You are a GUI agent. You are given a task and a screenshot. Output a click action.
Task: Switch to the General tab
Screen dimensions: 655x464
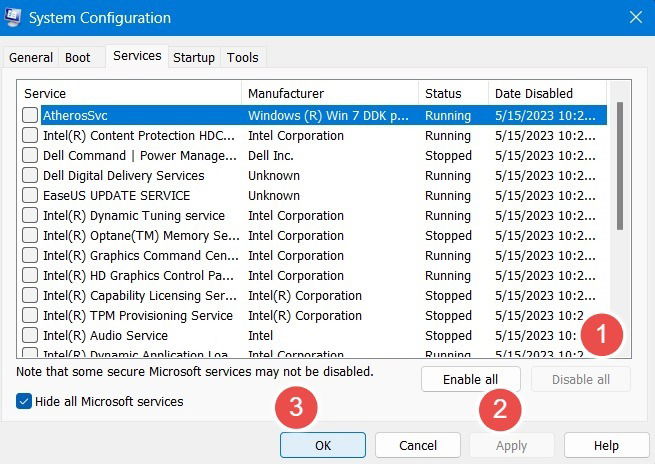tap(31, 57)
